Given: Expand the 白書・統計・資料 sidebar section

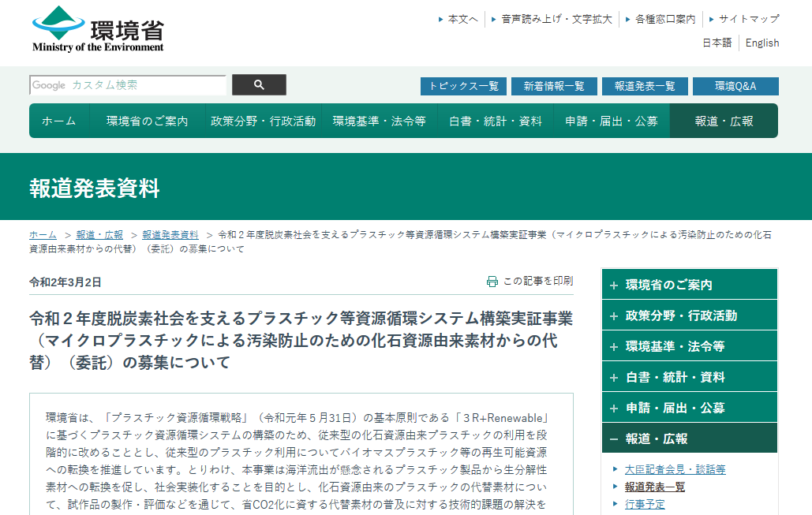Looking at the screenshot, I should point(689,376).
